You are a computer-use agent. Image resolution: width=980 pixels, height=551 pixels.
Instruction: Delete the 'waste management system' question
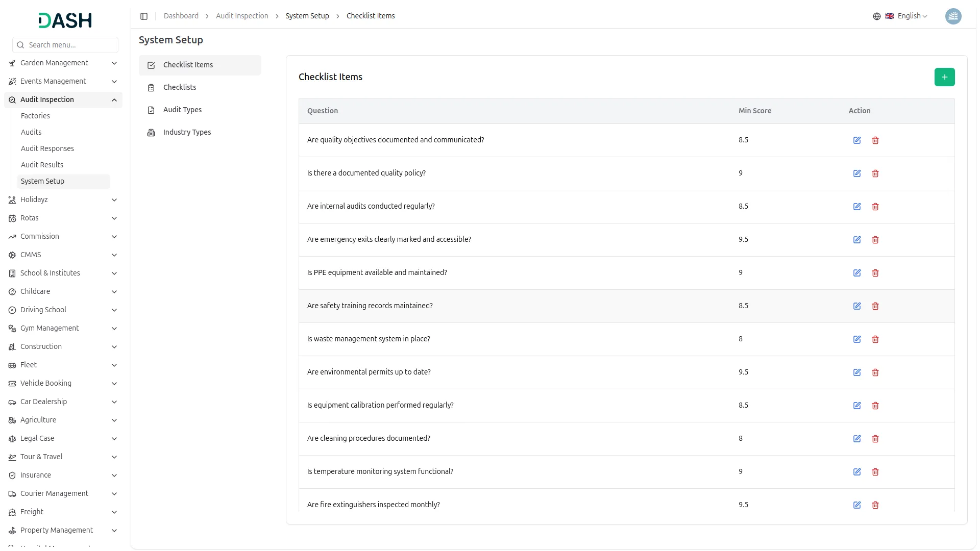(x=875, y=339)
